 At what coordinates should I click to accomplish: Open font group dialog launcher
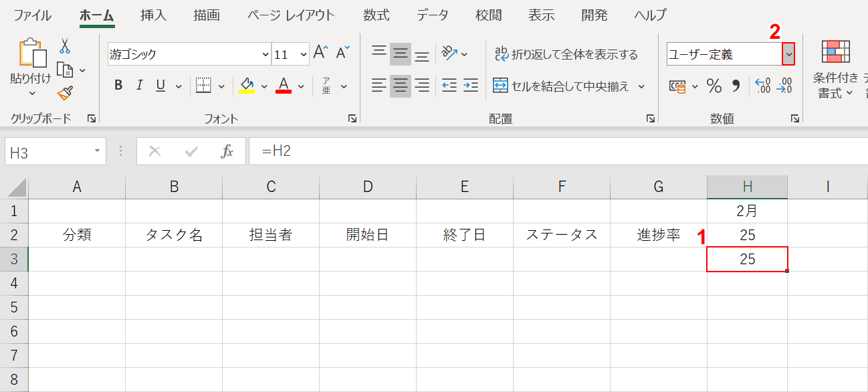[x=352, y=118]
